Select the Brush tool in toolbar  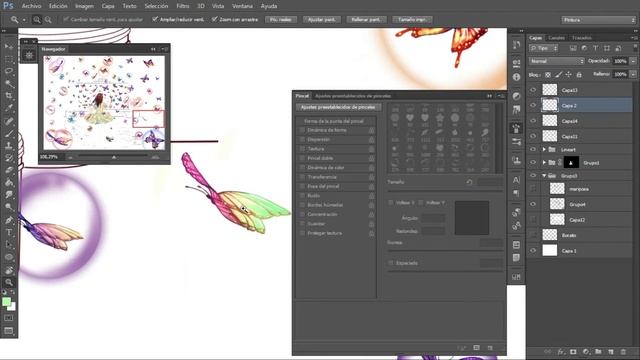(9, 133)
